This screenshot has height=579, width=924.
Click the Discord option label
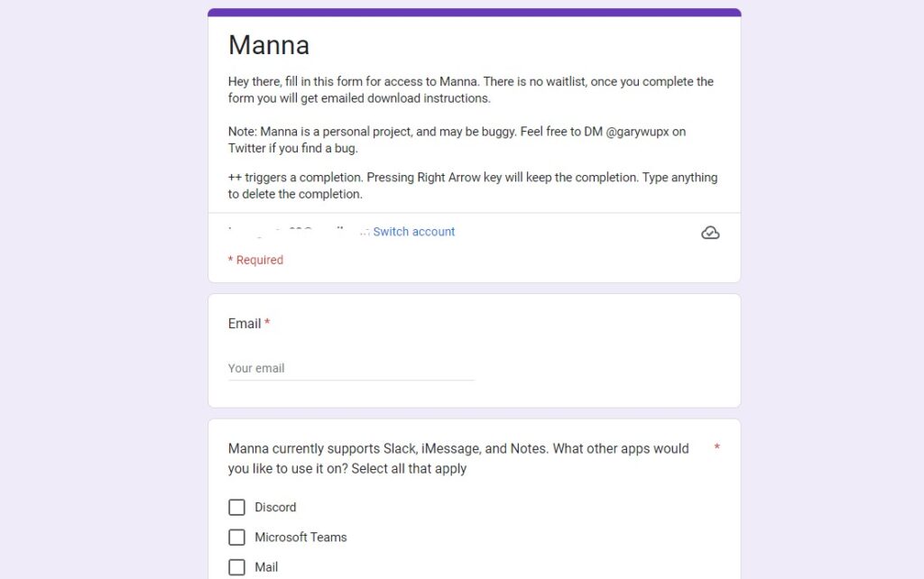(275, 508)
